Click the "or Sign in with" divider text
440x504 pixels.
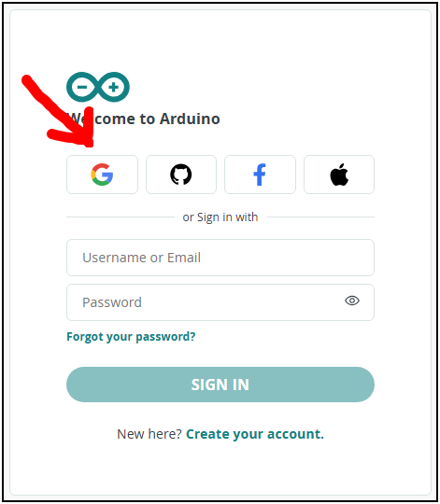pos(220,217)
